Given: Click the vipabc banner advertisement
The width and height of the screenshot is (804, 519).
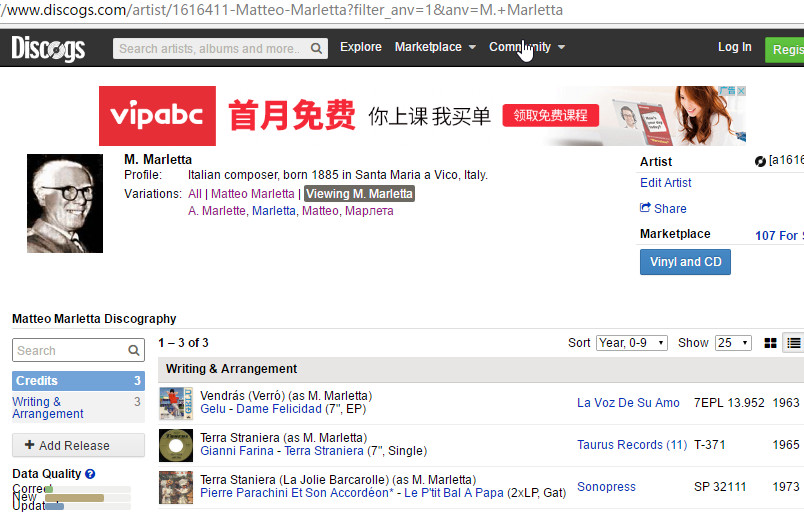Looking at the screenshot, I should [x=422, y=116].
